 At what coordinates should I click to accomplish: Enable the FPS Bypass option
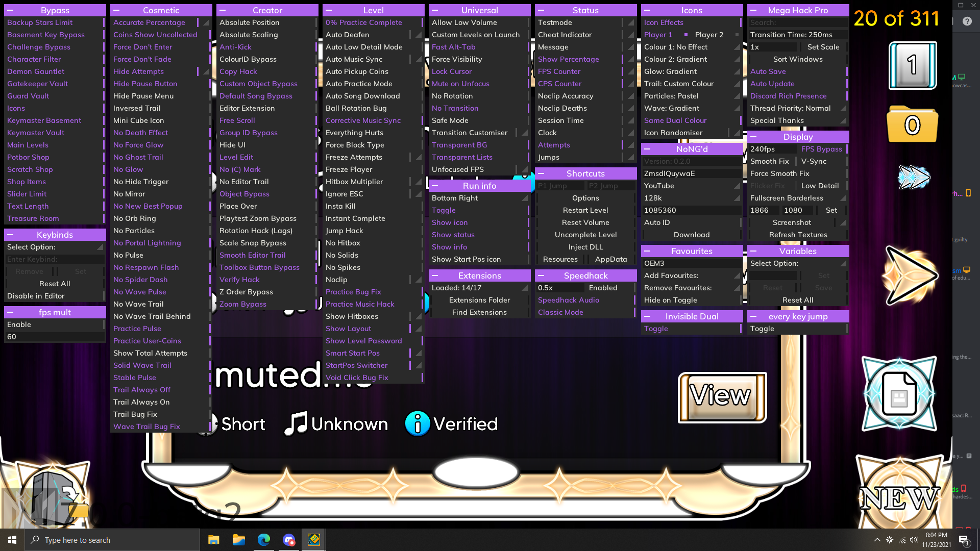821,149
